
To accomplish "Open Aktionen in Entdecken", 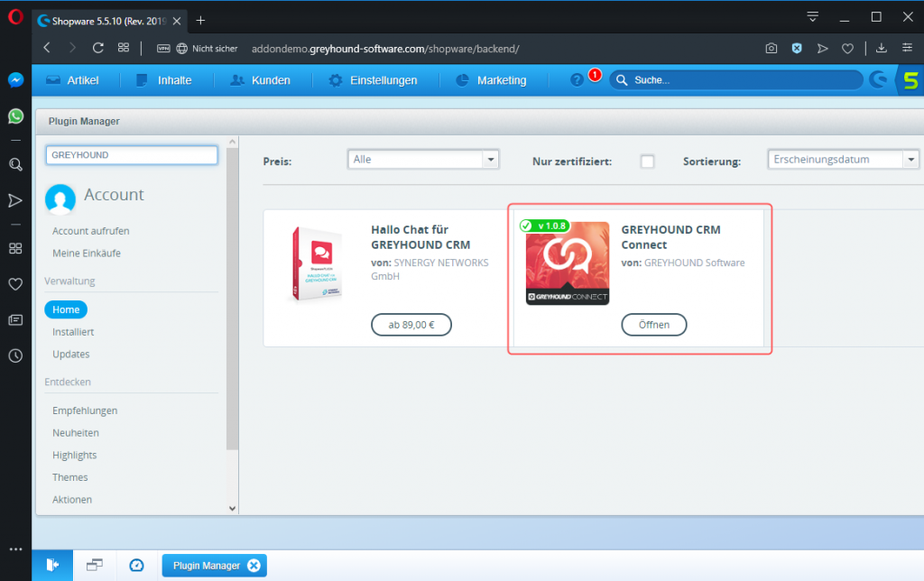I will tap(72, 500).
